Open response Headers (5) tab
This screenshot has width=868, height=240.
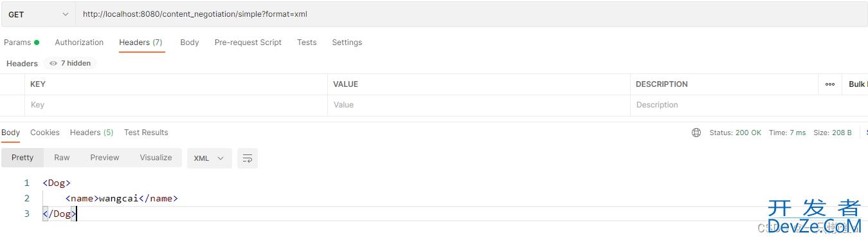(91, 133)
